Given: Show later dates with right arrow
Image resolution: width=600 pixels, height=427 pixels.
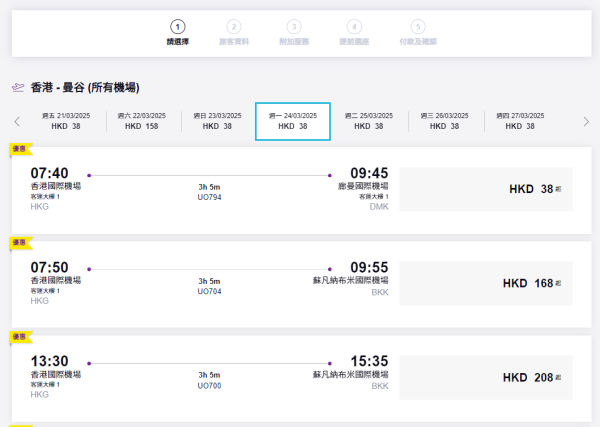Looking at the screenshot, I should click(x=586, y=122).
